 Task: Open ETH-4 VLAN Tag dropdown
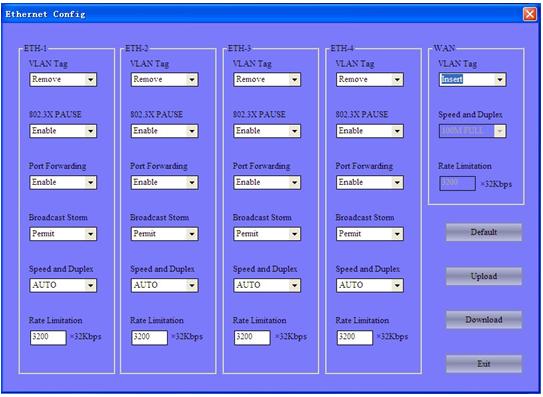pyautogui.click(x=370, y=79)
